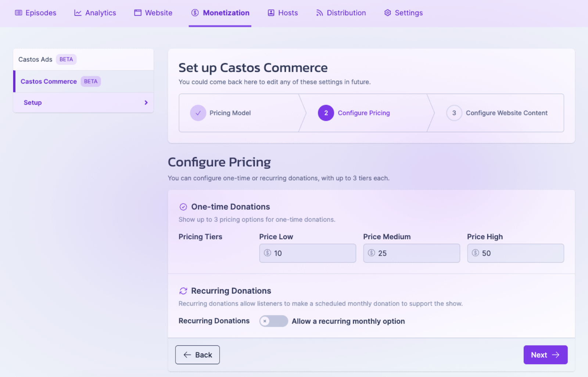The width and height of the screenshot is (588, 377).
Task: Click the Next button
Action: point(545,355)
